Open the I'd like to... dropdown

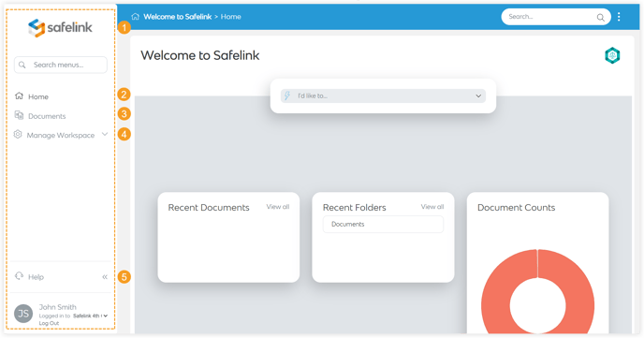pos(383,96)
